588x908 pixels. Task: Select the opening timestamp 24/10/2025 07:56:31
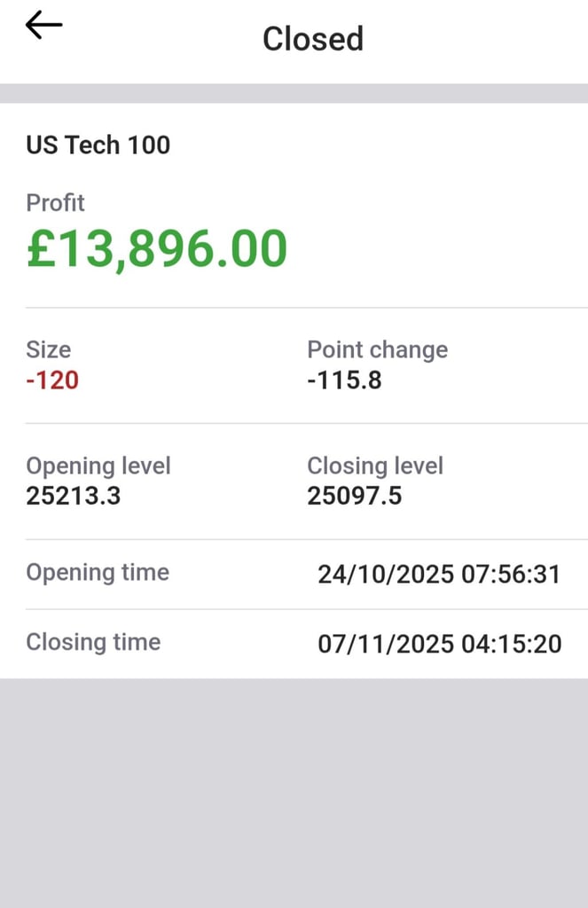coord(438,574)
